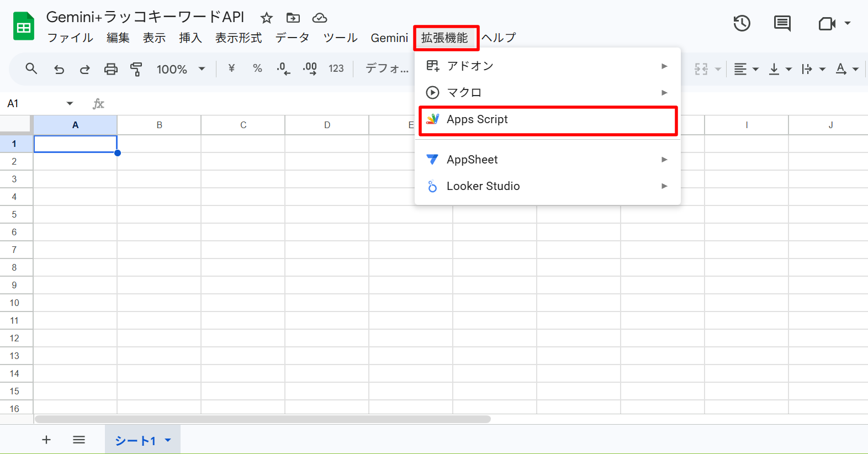Open the データ menu
Image resolution: width=868 pixels, height=454 pixels.
coord(292,38)
